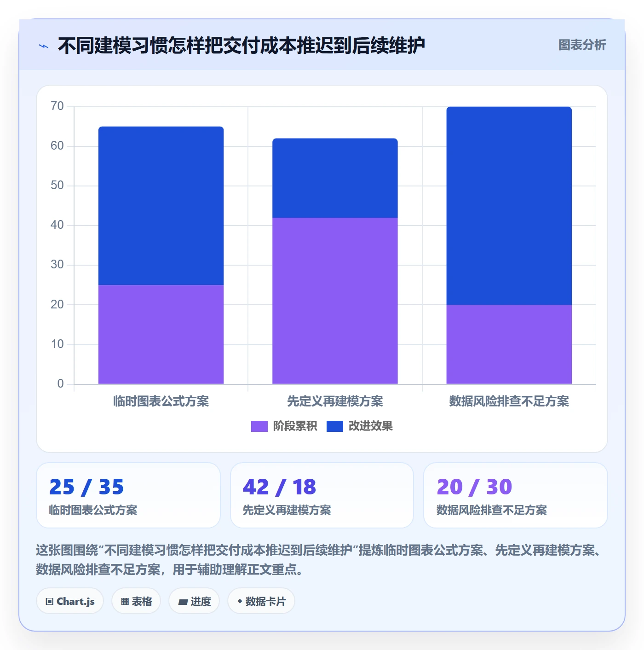
Task: Click the 数据风险排查不足方案 card caption
Action: tap(491, 511)
